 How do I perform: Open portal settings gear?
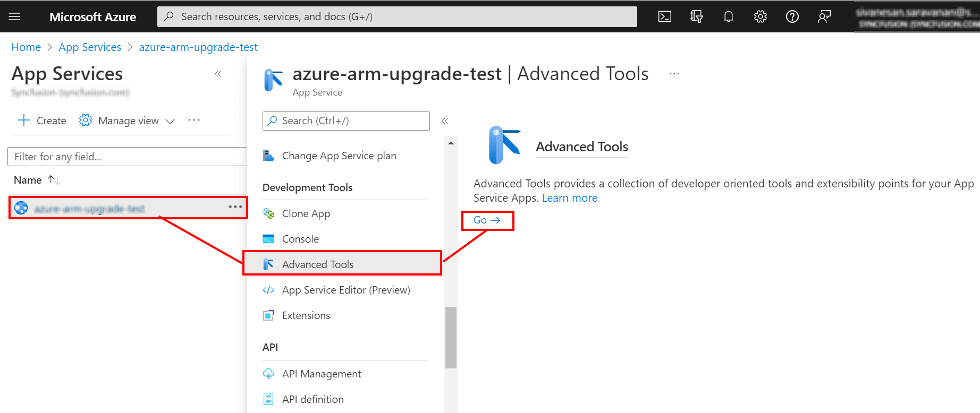point(760,16)
